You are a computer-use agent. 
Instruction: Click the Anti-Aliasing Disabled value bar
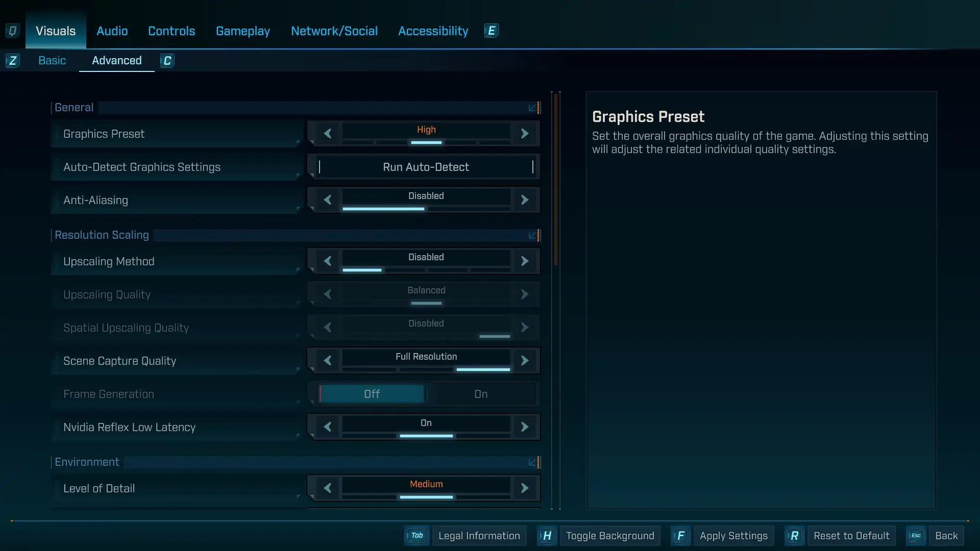(x=426, y=199)
